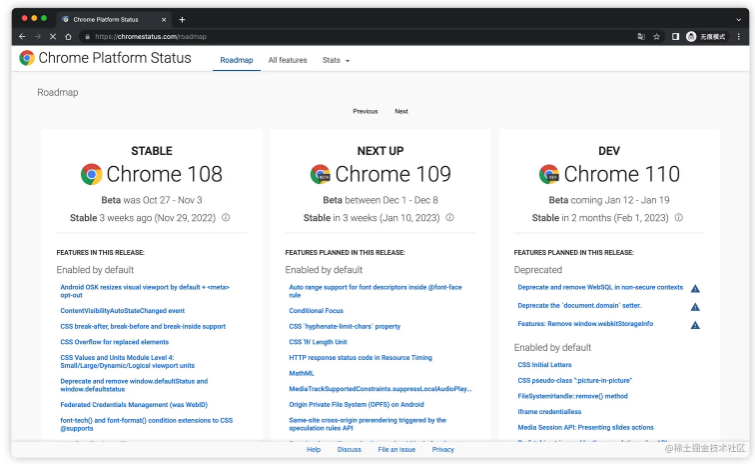Open the Stats dropdown menu
The image size is (755, 464).
point(336,60)
